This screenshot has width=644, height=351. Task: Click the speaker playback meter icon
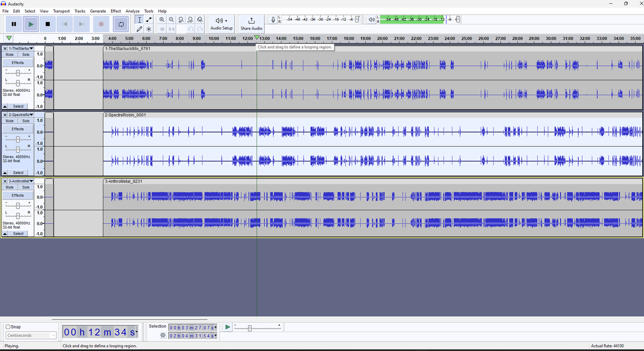(372, 20)
